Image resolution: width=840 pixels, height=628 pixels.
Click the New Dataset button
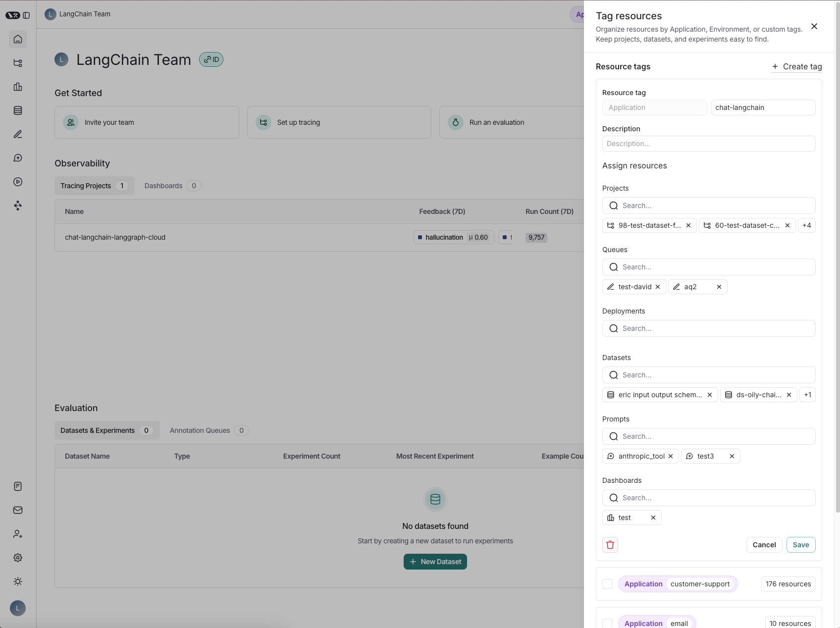435,562
